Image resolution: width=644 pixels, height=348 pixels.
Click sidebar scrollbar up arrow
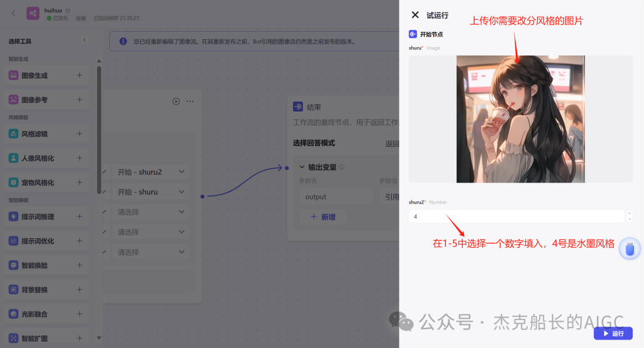tap(99, 61)
